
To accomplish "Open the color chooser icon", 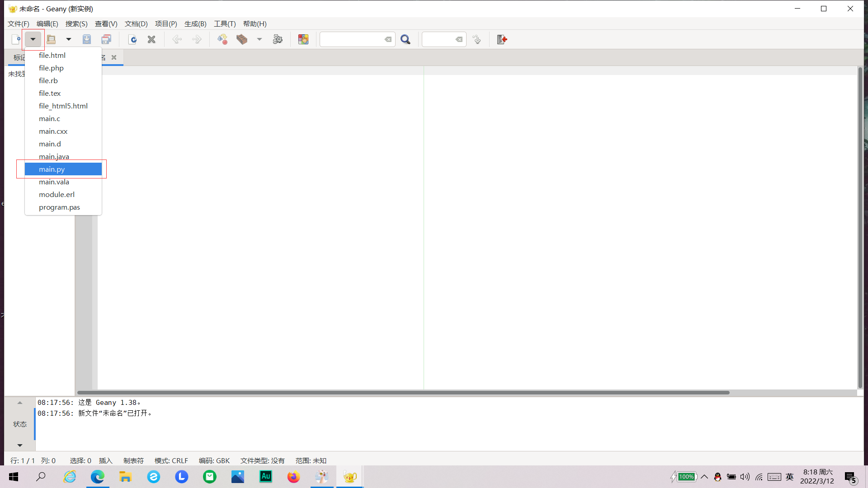I will click(x=303, y=39).
